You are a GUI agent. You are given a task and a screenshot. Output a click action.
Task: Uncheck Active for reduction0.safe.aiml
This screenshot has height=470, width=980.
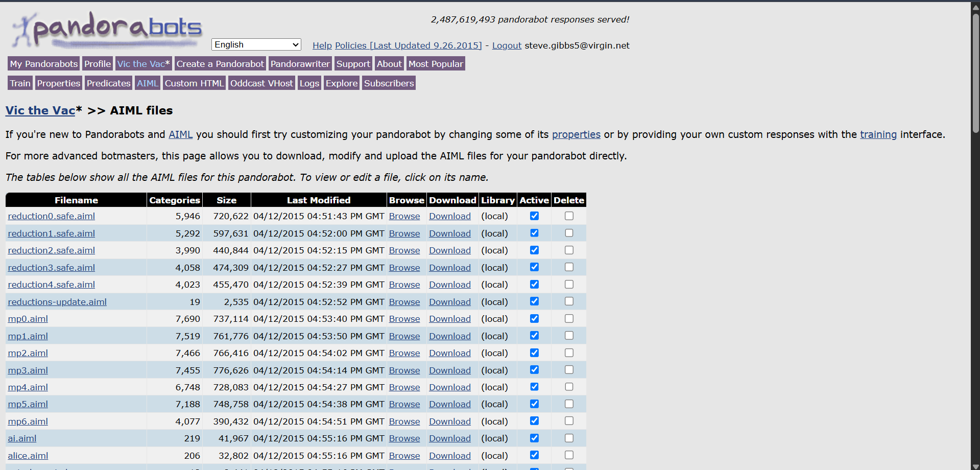(534, 216)
